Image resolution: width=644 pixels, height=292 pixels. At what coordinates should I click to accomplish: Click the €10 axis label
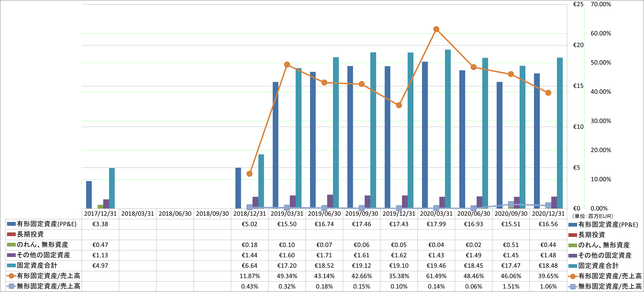coord(578,127)
